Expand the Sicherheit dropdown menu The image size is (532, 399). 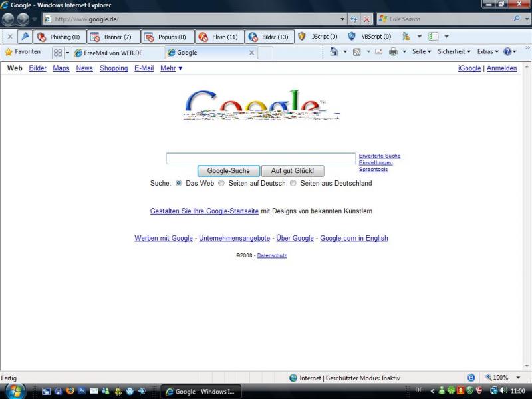pyautogui.click(x=454, y=52)
